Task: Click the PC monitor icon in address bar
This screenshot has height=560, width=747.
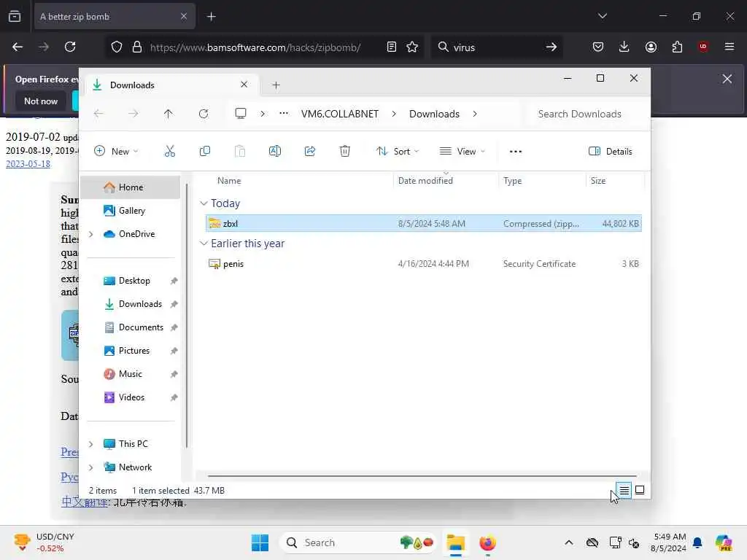Action: click(x=241, y=113)
